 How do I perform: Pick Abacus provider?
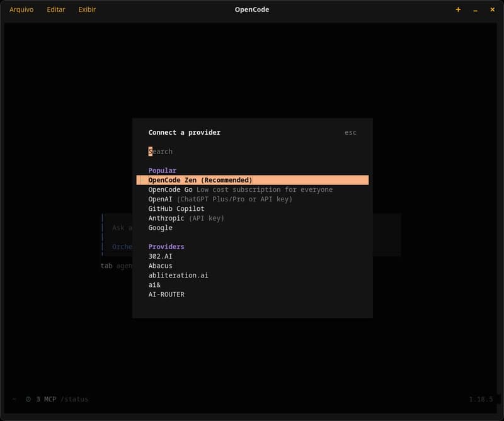coord(253,266)
